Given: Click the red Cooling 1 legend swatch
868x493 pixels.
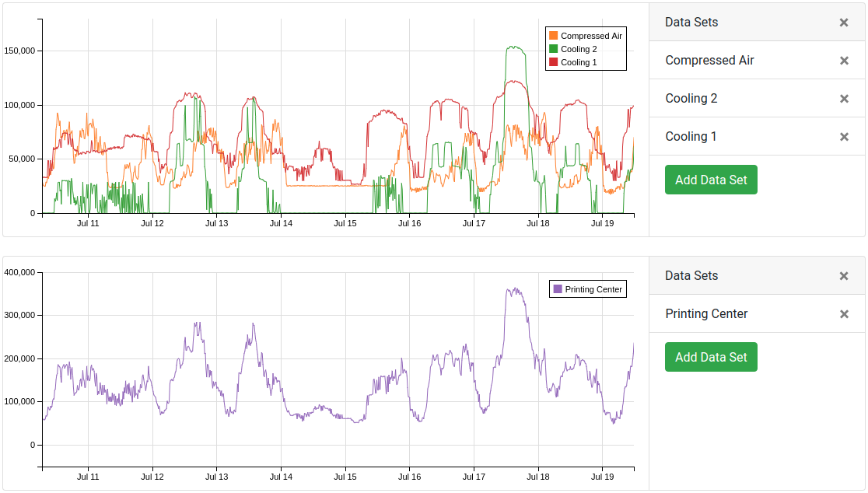Looking at the screenshot, I should point(554,62).
